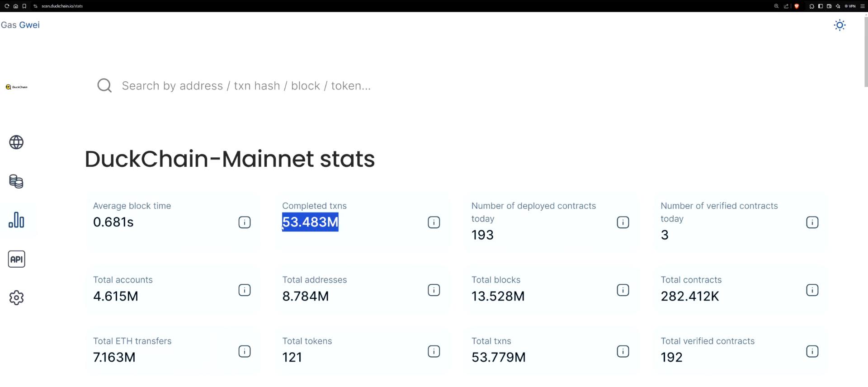Click the 7.163M ETH transfers value
868x387 pixels.
click(114, 357)
